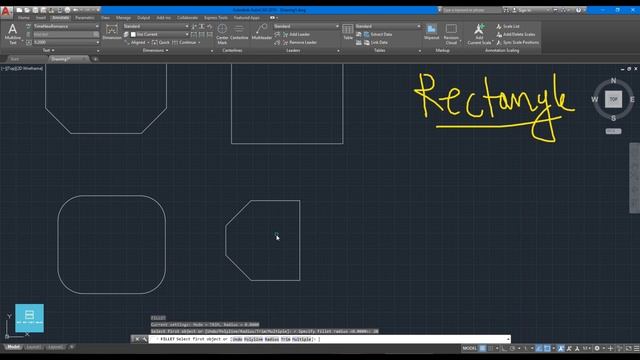Add a new drawing tab with plus
This screenshot has height=360, width=640.
(95, 59)
